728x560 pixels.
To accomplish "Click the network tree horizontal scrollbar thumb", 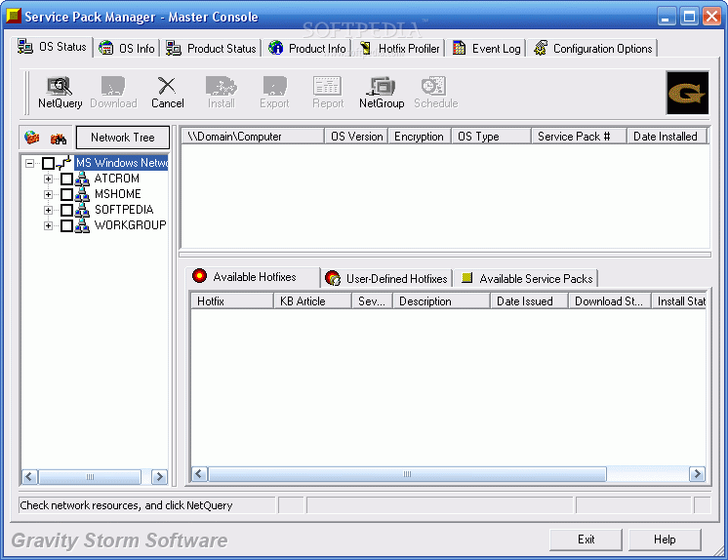I will click(x=90, y=477).
